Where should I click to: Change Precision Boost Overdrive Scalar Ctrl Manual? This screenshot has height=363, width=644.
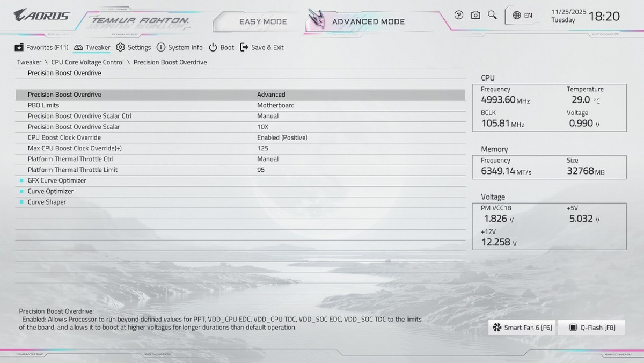(268, 116)
